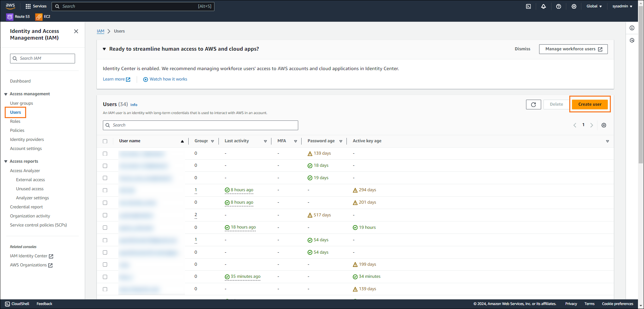Open the Dashboard page
This screenshot has width=644, height=309.
pyautogui.click(x=20, y=81)
